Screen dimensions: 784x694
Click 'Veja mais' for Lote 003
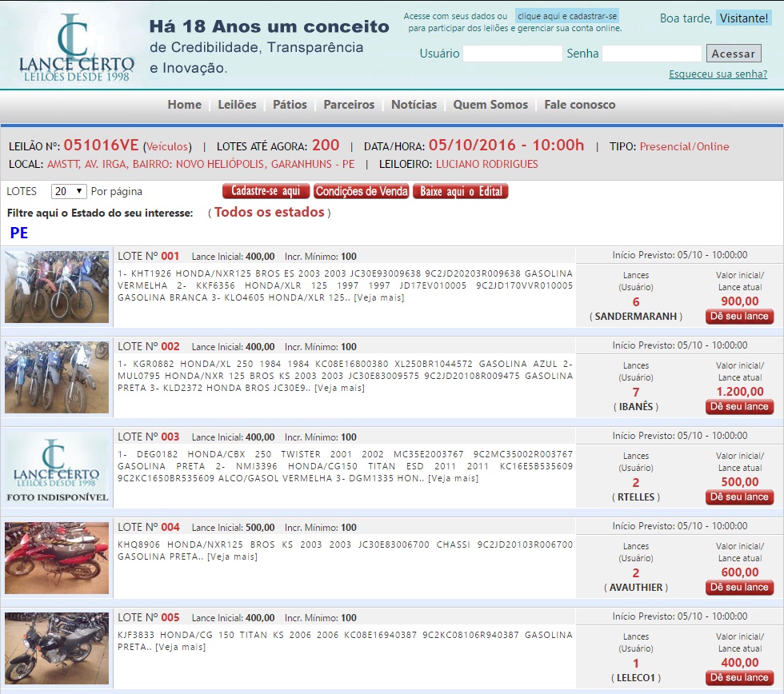453,479
